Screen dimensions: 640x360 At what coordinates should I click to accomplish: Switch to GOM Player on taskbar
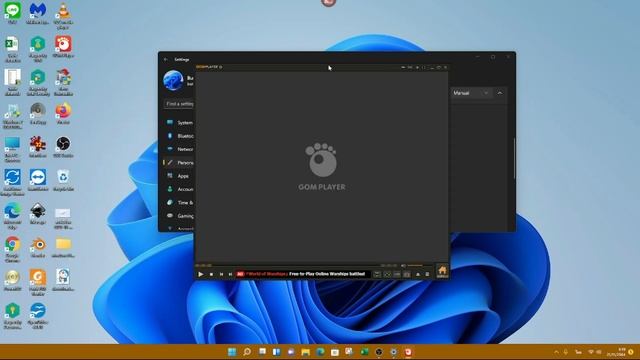pyautogui.click(x=408, y=352)
